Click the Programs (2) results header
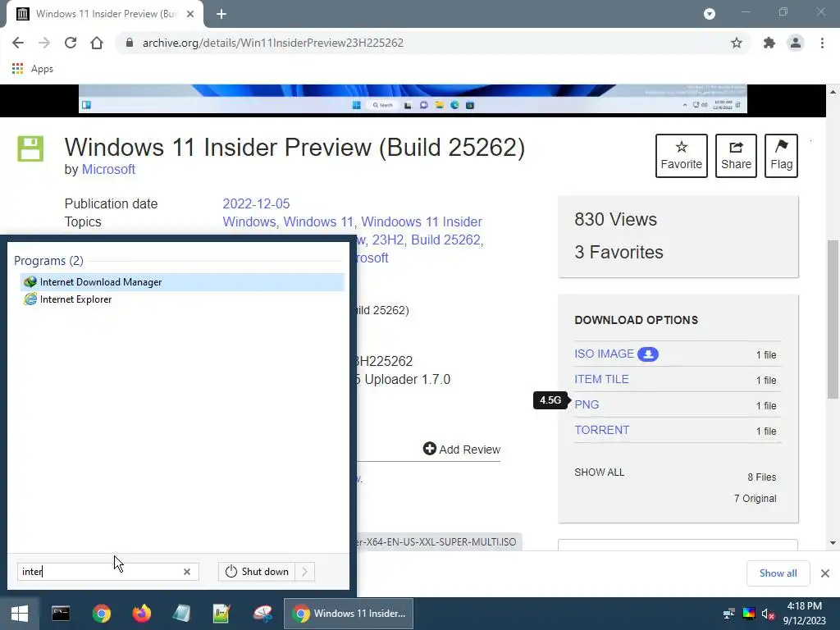840x630 pixels. click(x=48, y=261)
